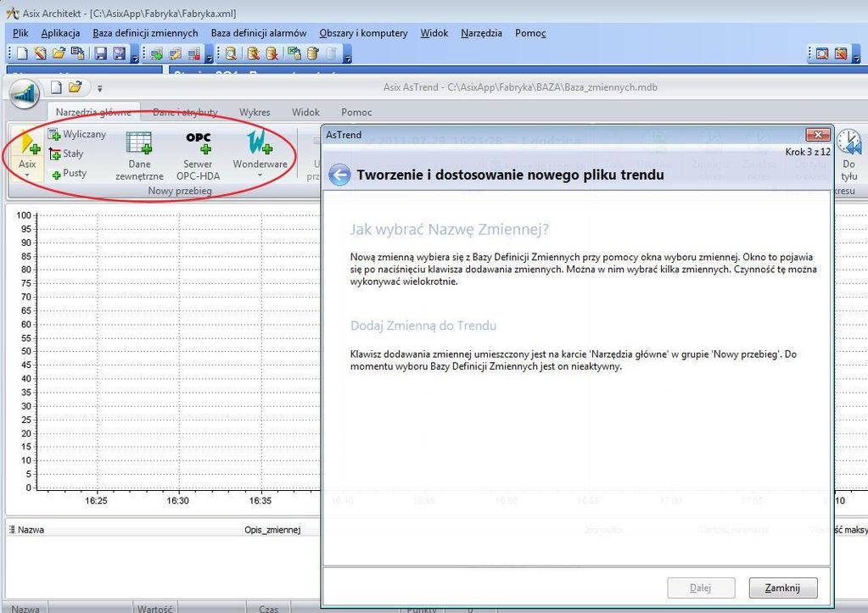Click the Serwer OPC-HDA icon
The image size is (868, 613).
click(x=199, y=156)
